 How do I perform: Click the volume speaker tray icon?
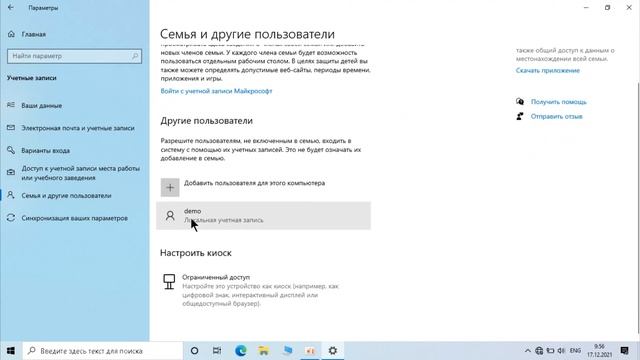click(562, 351)
